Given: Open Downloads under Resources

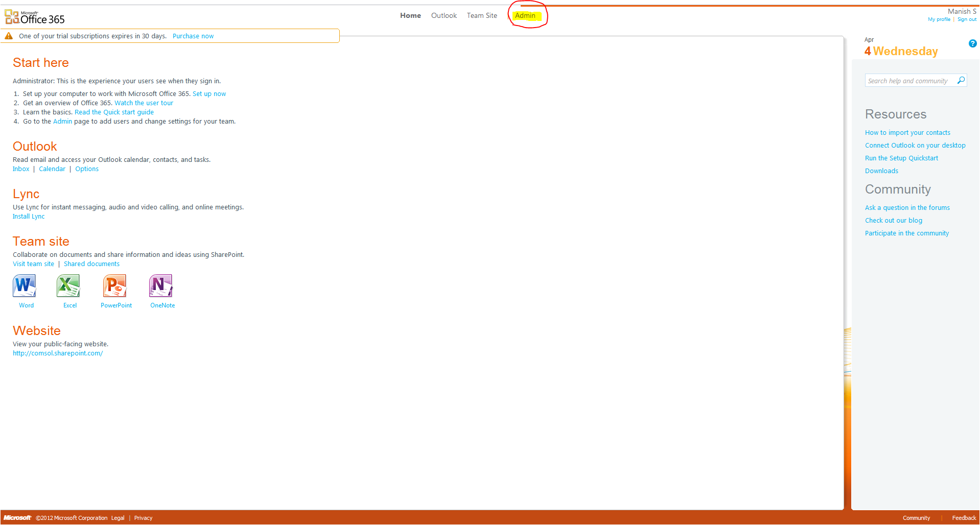Looking at the screenshot, I should click(881, 171).
